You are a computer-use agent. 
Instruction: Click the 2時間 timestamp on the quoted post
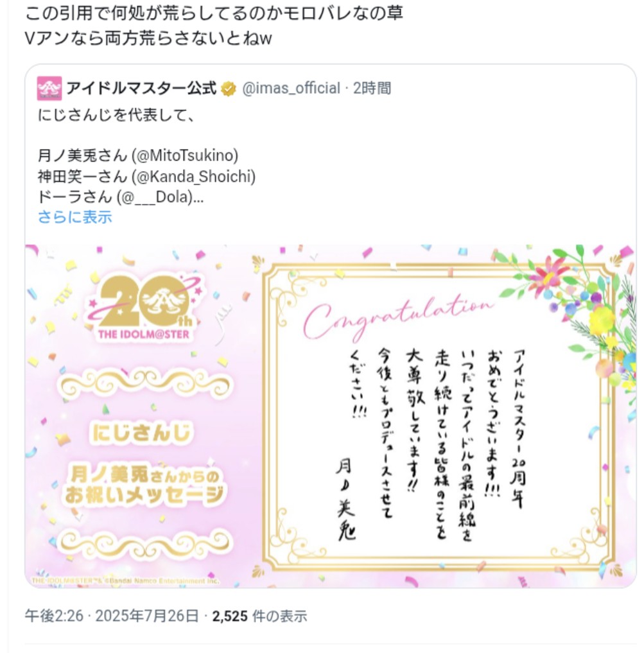tap(372, 89)
